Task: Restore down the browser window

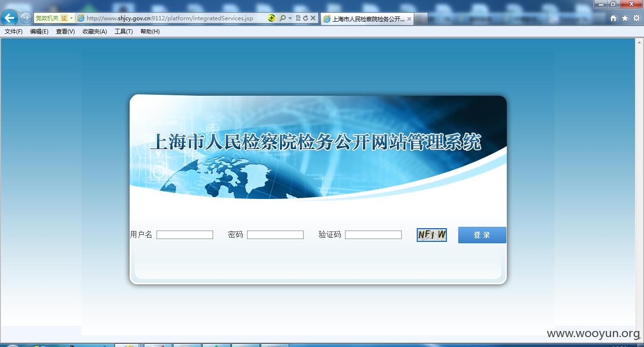Action: (x=613, y=4)
